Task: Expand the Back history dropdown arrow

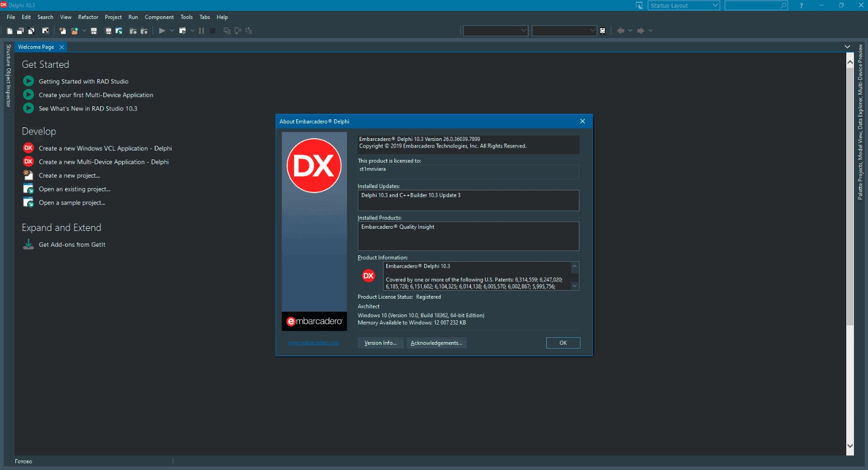Action: pyautogui.click(x=630, y=31)
